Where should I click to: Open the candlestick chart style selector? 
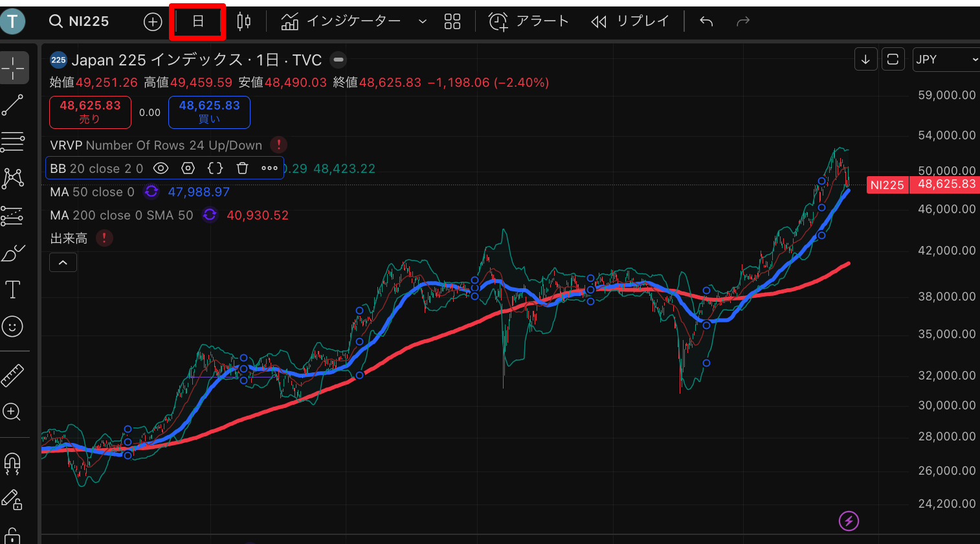243,21
